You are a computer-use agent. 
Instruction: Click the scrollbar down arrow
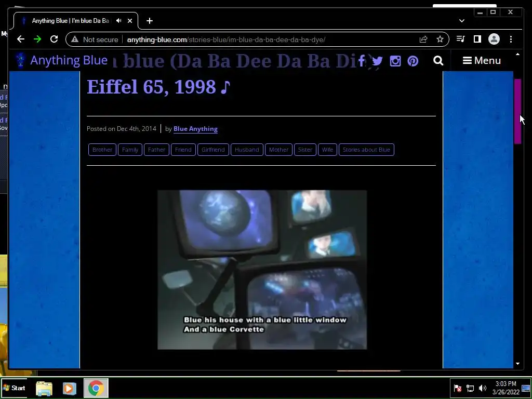(x=518, y=364)
